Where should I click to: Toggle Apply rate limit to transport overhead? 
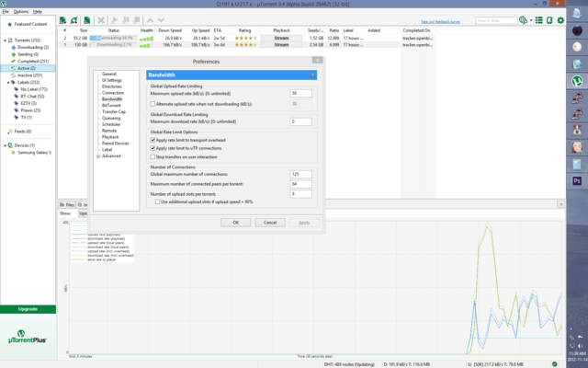coord(153,140)
